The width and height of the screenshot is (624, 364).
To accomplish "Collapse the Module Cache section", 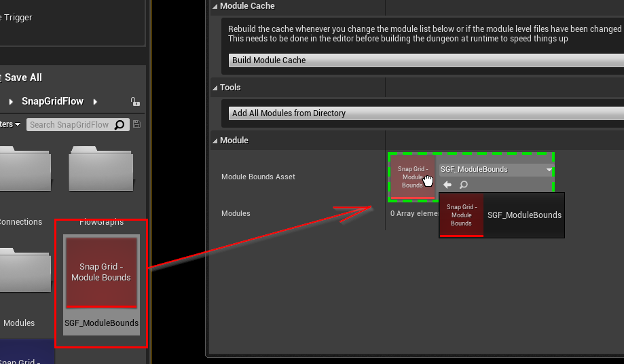I will click(x=215, y=6).
